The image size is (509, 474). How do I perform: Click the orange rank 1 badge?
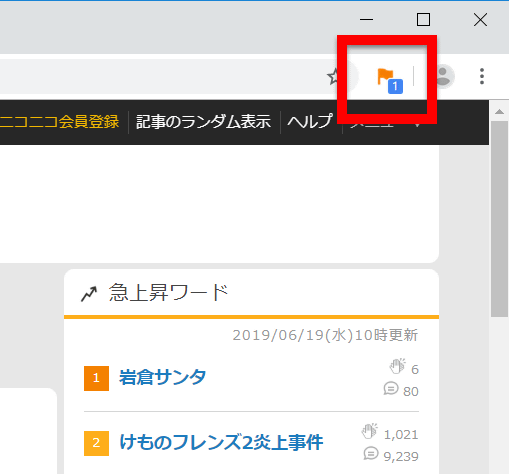click(96, 378)
